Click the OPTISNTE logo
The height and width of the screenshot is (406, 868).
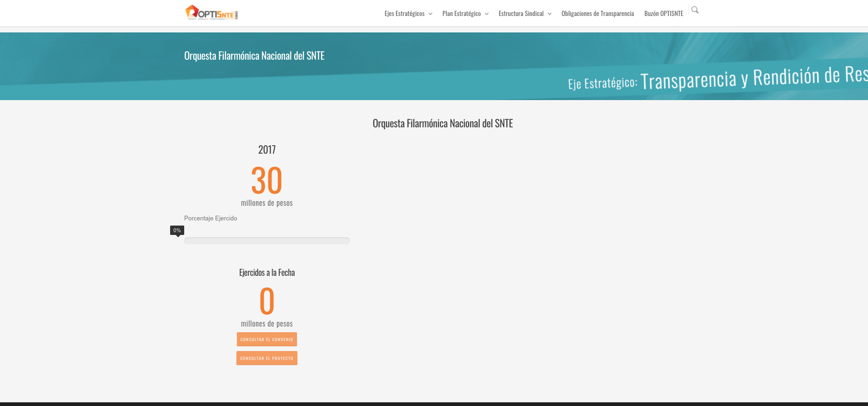coord(211,13)
